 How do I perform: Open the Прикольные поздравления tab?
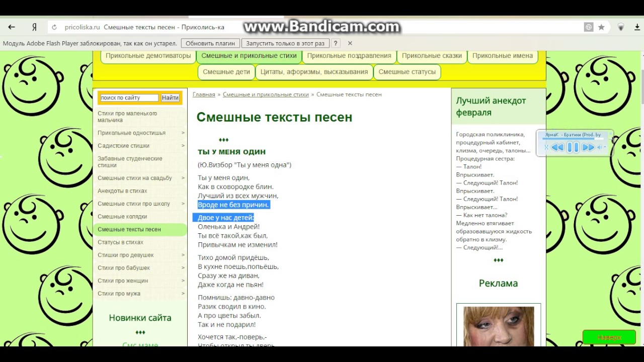tap(349, 56)
